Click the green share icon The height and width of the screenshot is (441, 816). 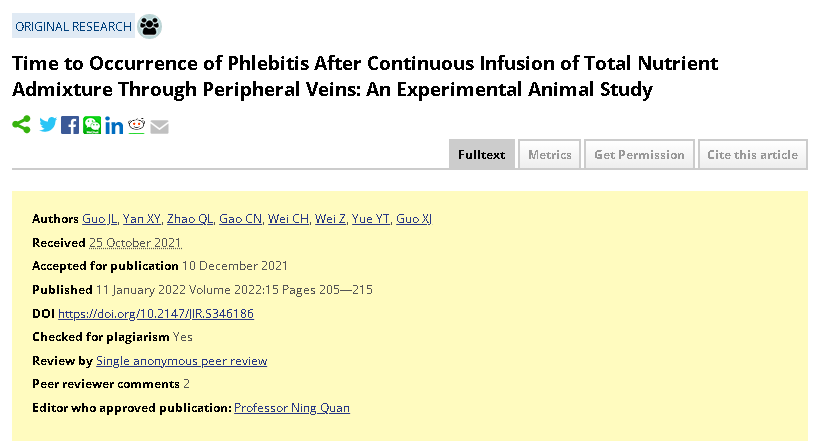coord(21,124)
